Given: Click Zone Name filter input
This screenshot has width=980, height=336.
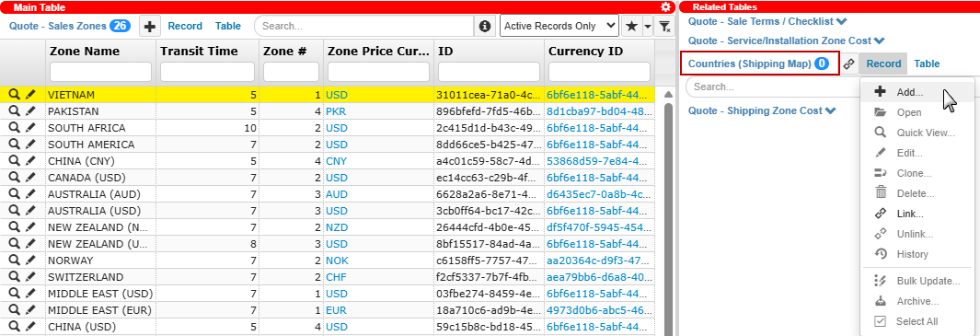Looking at the screenshot, I should click(100, 72).
